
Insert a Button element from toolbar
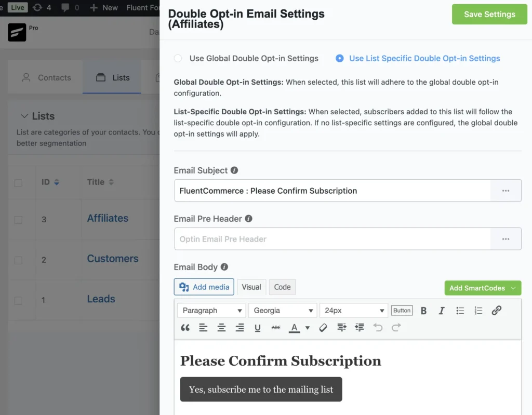click(x=402, y=311)
